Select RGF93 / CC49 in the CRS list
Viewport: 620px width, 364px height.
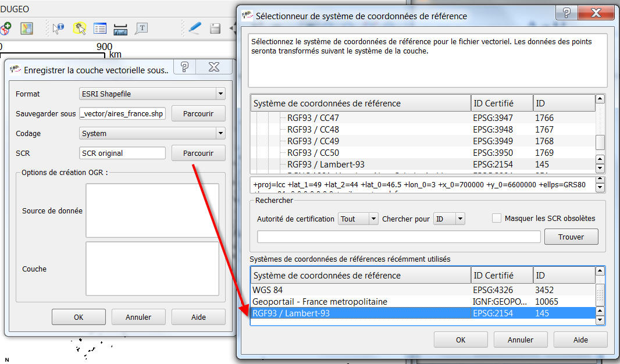[x=313, y=141]
